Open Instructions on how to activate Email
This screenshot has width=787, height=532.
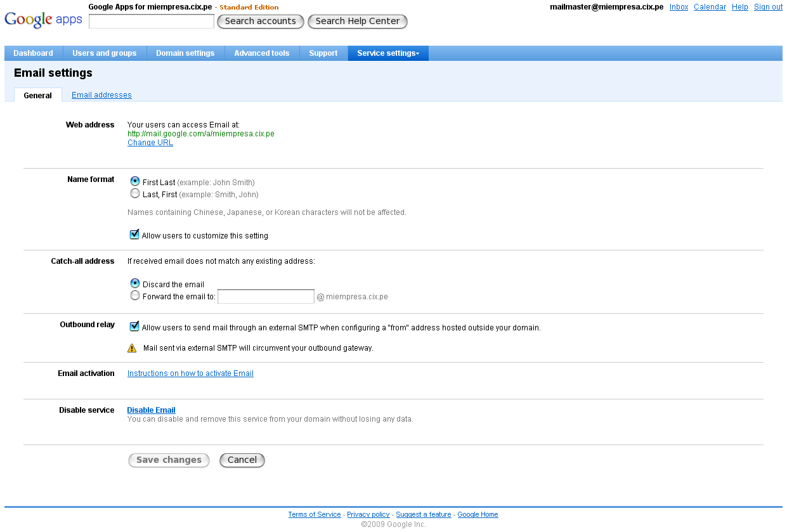(190, 373)
